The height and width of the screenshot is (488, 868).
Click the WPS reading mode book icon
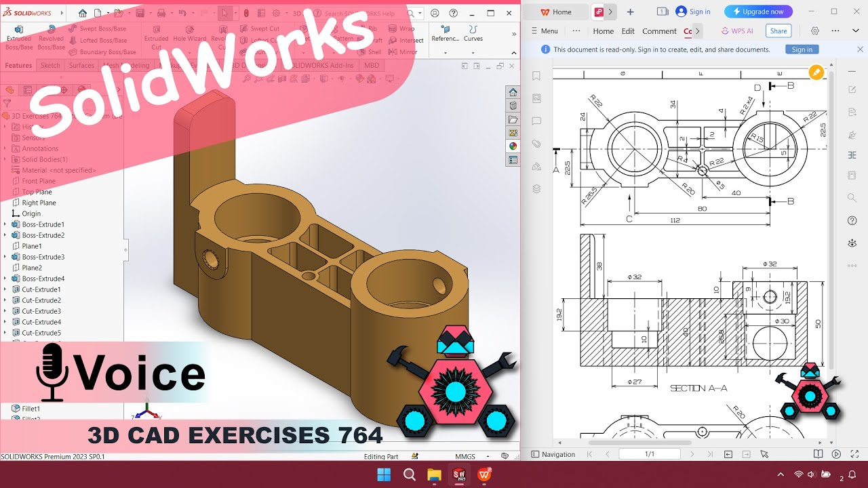pyautogui.click(x=818, y=454)
